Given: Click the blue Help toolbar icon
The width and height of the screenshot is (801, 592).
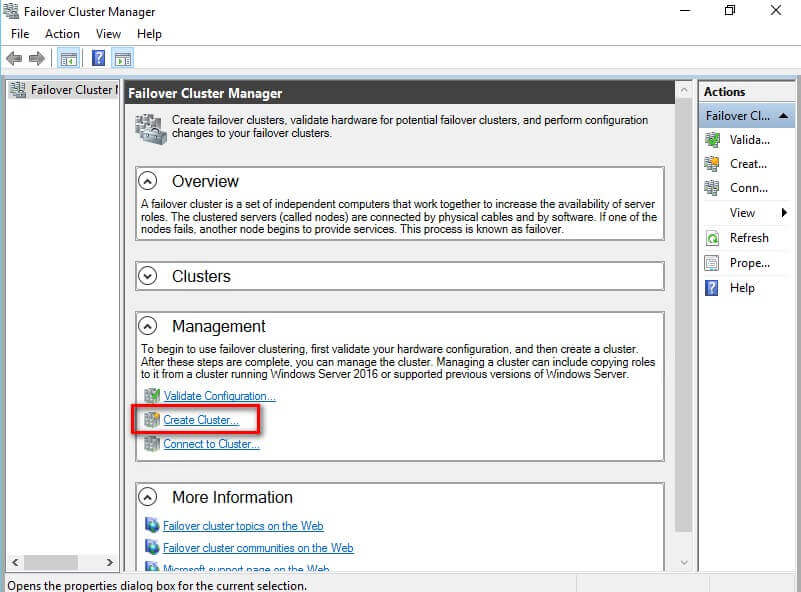Looking at the screenshot, I should 98,58.
